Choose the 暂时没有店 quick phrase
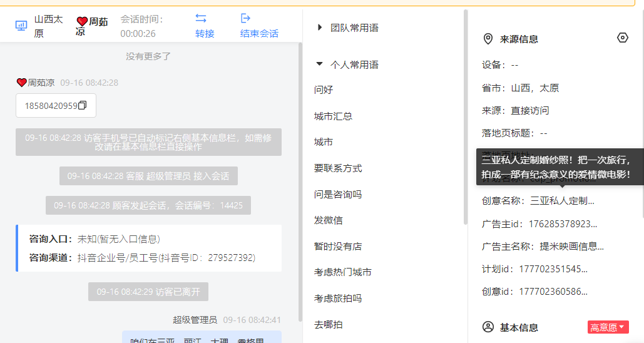 pos(338,247)
